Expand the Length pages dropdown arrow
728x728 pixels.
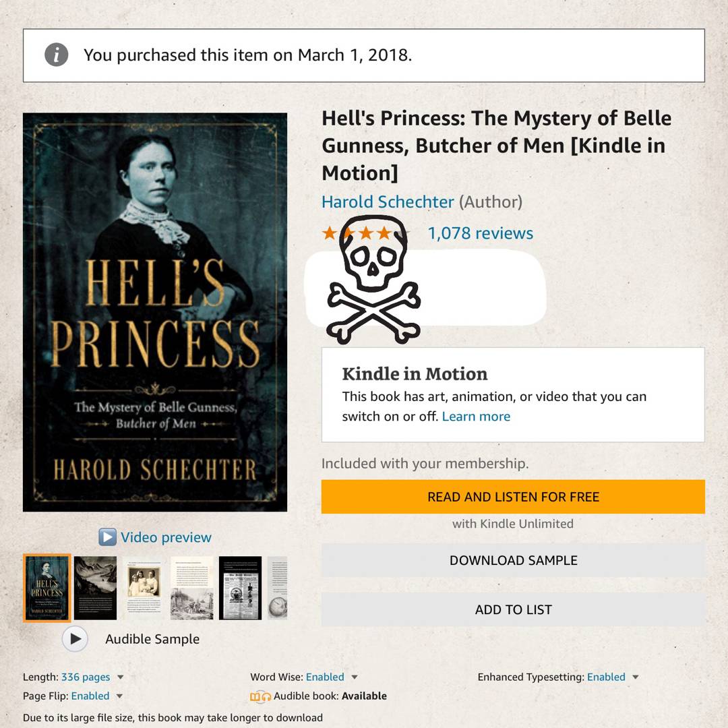click(121, 677)
